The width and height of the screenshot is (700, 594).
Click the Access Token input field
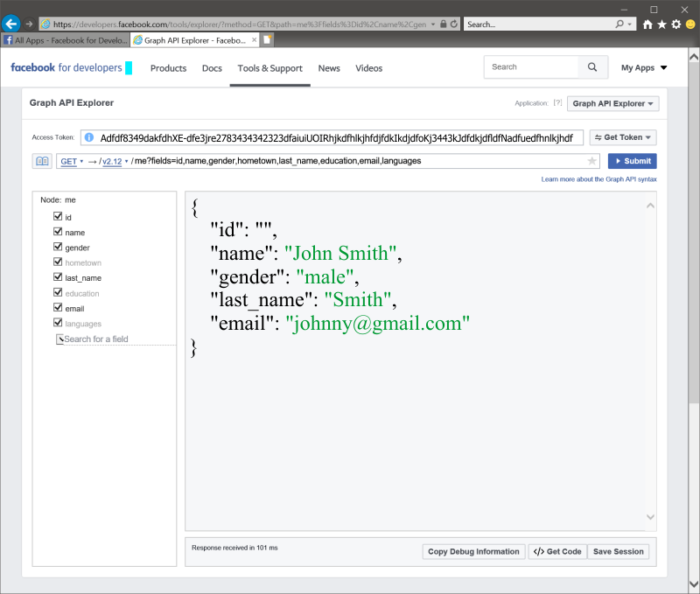(x=332, y=137)
